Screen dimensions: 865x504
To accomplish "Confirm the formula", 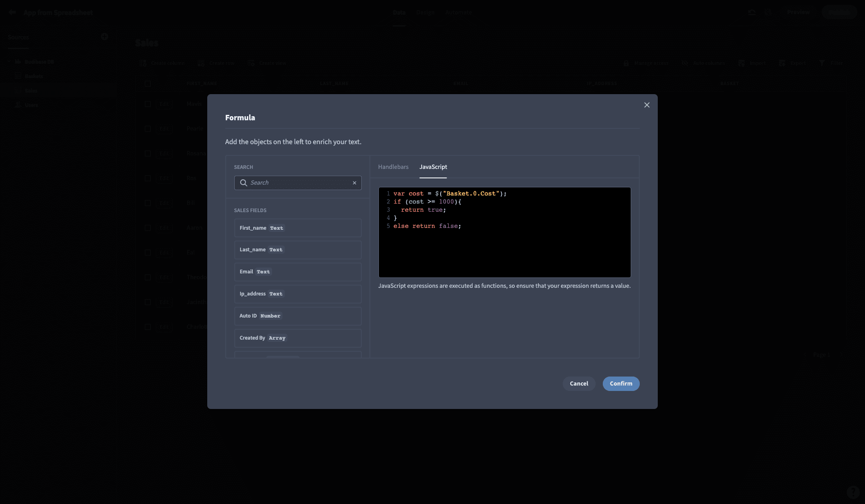I will (621, 384).
